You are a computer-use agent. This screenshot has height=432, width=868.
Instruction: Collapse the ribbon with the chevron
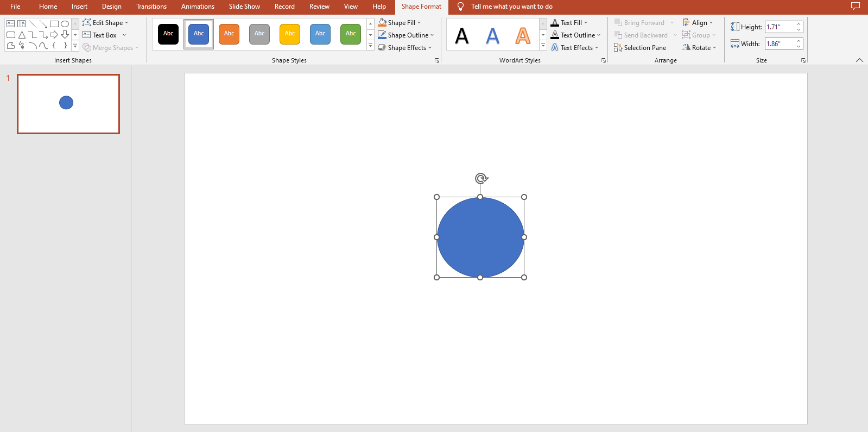pos(859,60)
